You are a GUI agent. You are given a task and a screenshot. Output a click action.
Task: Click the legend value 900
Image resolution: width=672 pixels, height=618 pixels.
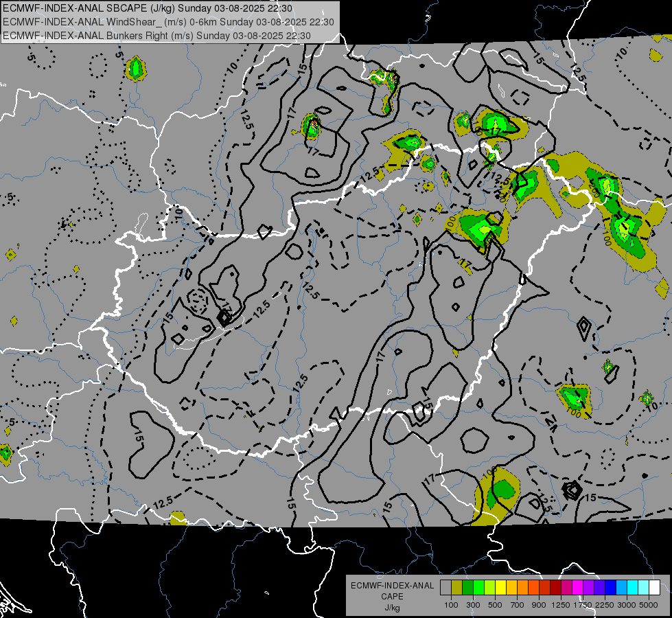click(x=539, y=605)
